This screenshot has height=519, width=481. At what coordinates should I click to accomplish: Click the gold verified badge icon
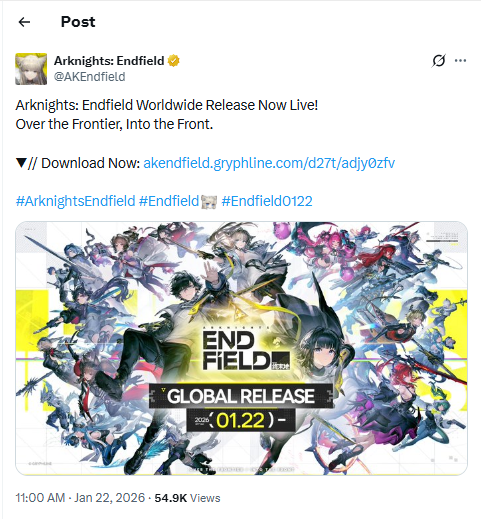coord(173,61)
